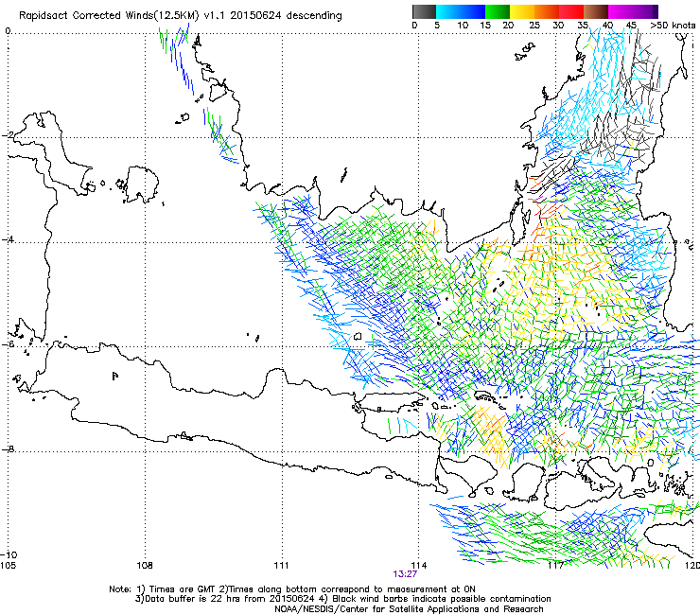Click the latitude label '-4'
The width and height of the screenshot is (700, 615).
pyautogui.click(x=8, y=239)
